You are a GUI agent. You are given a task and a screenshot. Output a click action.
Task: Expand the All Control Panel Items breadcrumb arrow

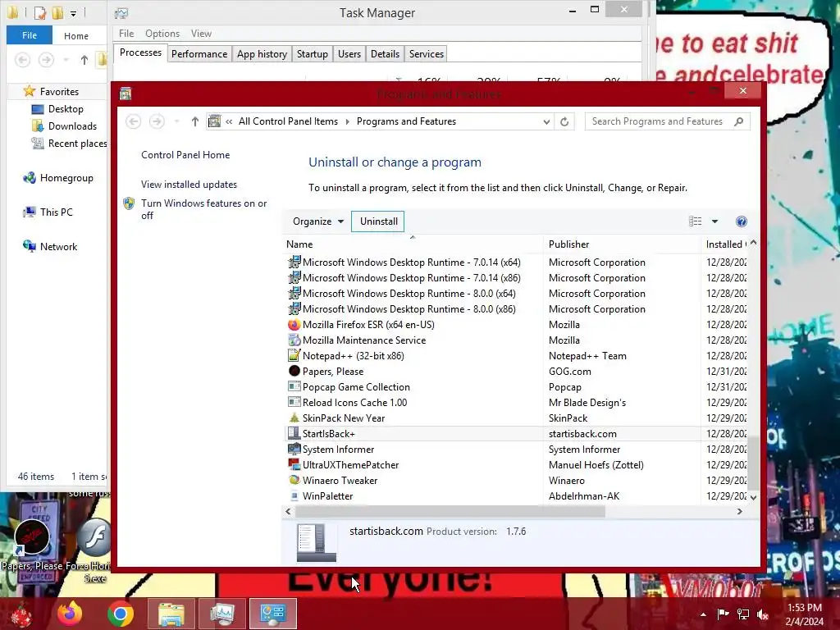pos(347,121)
